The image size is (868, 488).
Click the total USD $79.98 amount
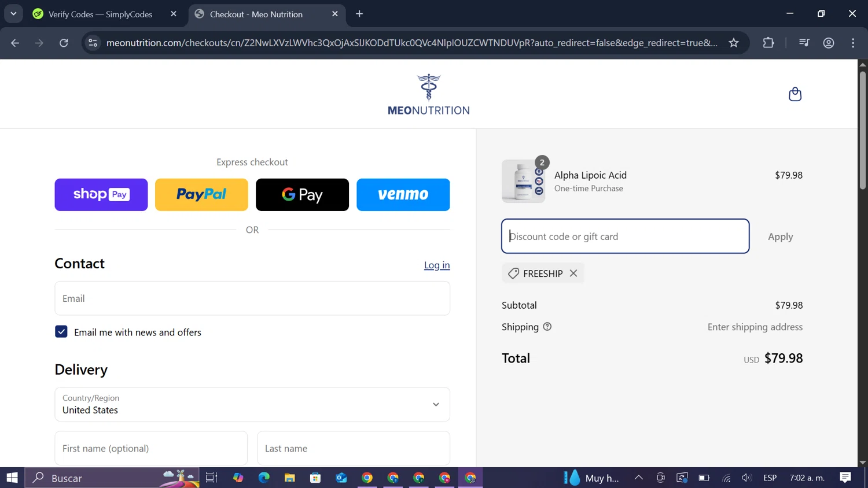(773, 358)
